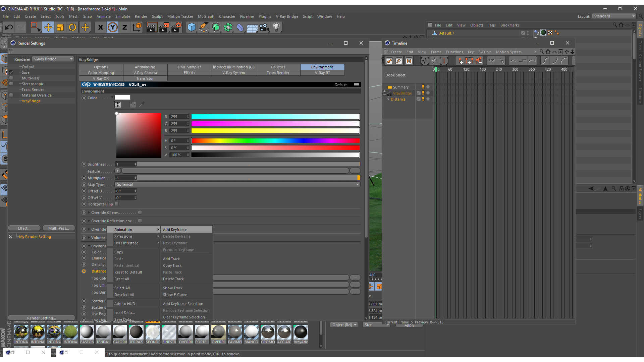Viewport: 644px width, 362px height.
Task: Click the Effect... button
Action: [x=24, y=228]
